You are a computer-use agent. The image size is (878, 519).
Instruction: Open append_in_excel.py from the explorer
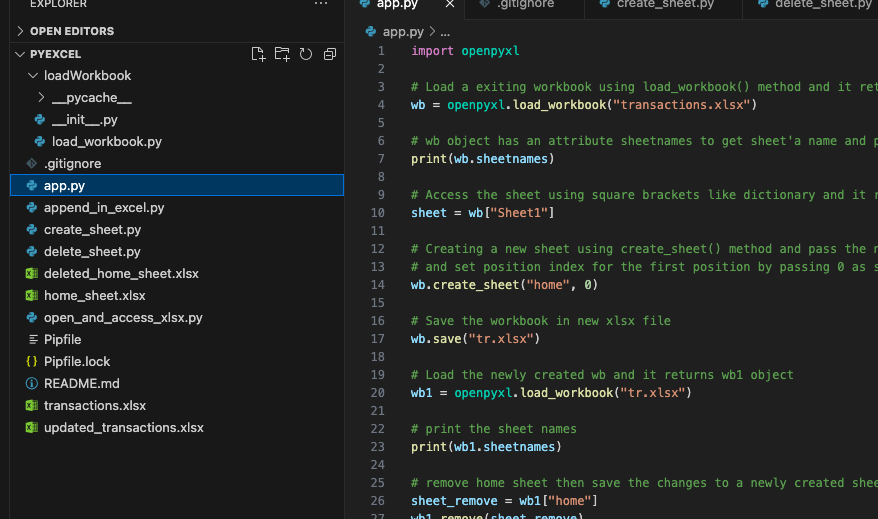[x=103, y=207]
